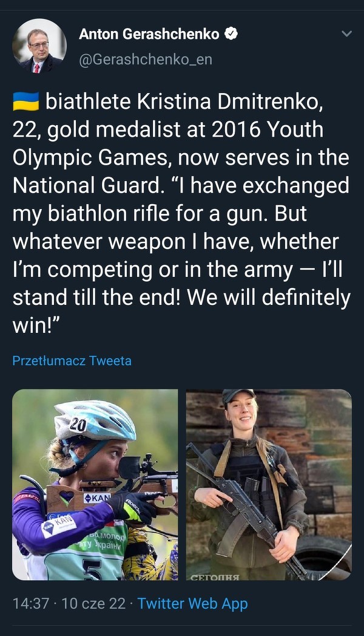Click the Twitter Web App source link
Image resolution: width=364 pixels, height=636 pixels.
(192, 604)
